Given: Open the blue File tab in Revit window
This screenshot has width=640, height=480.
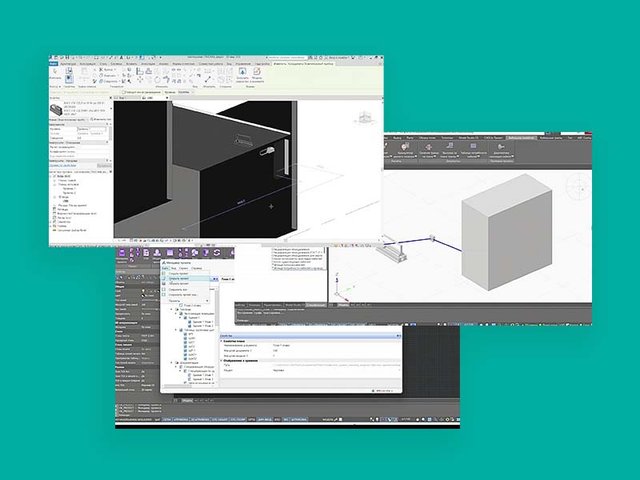Looking at the screenshot, I should click(x=53, y=63).
